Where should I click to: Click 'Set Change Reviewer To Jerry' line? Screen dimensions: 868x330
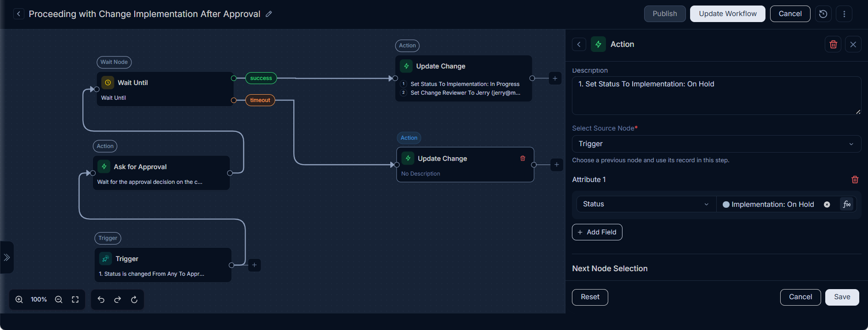click(465, 93)
